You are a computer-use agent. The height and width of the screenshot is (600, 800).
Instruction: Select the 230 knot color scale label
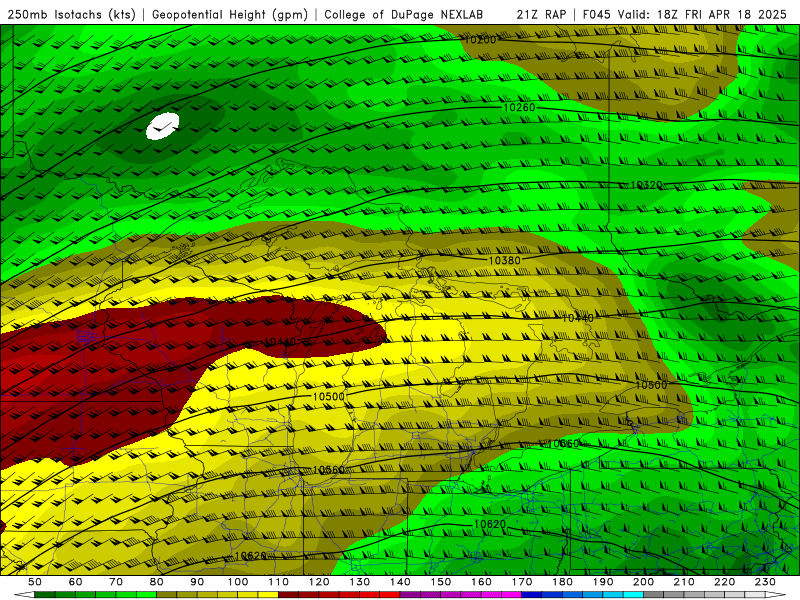coord(765,582)
